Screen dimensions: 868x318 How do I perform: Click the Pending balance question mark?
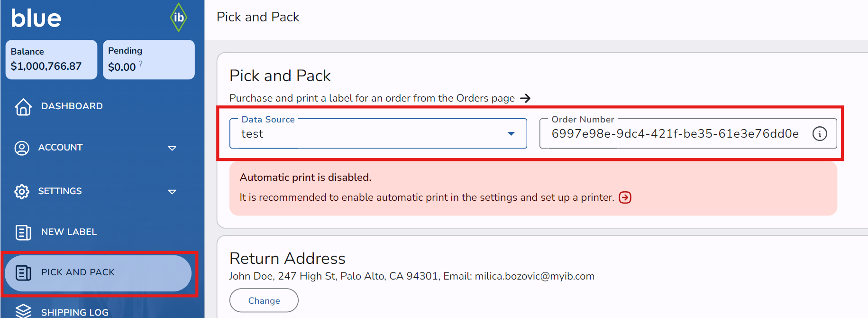pyautogui.click(x=141, y=63)
